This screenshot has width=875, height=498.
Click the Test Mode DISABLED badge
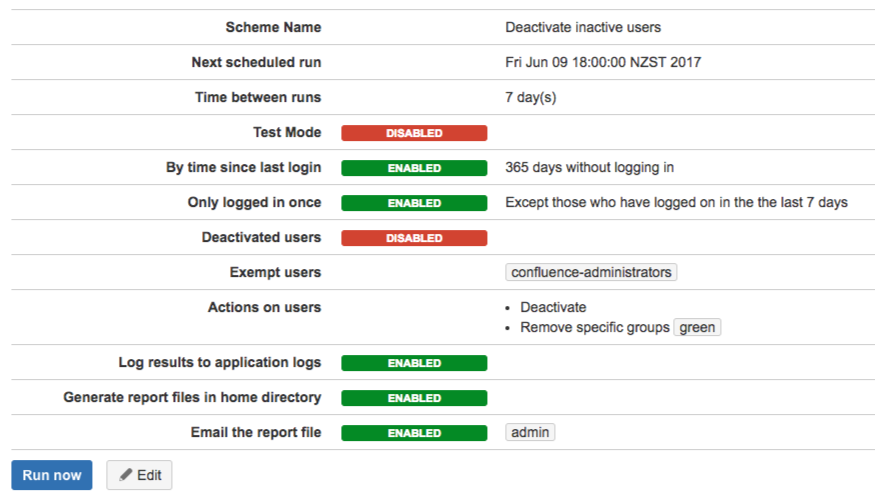click(414, 133)
